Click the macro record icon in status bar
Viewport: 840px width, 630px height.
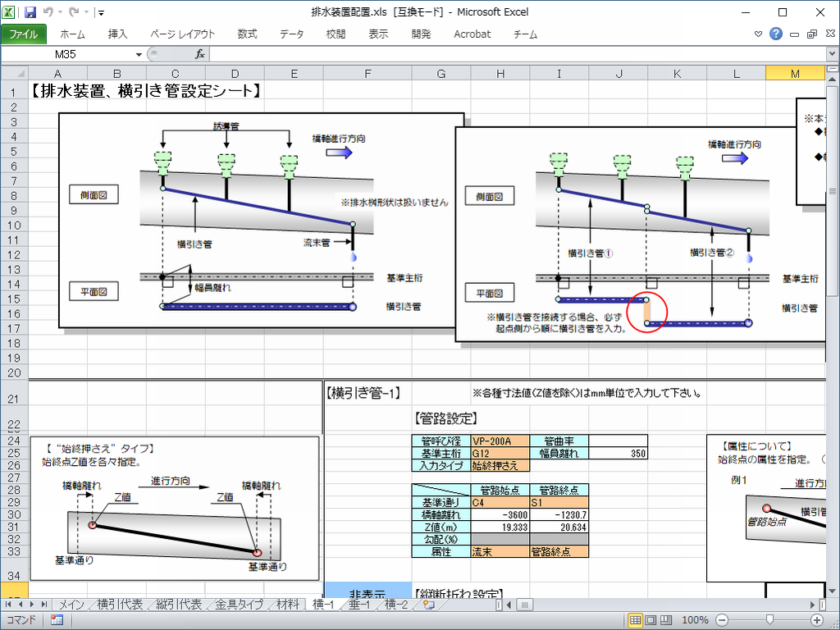coord(57,620)
